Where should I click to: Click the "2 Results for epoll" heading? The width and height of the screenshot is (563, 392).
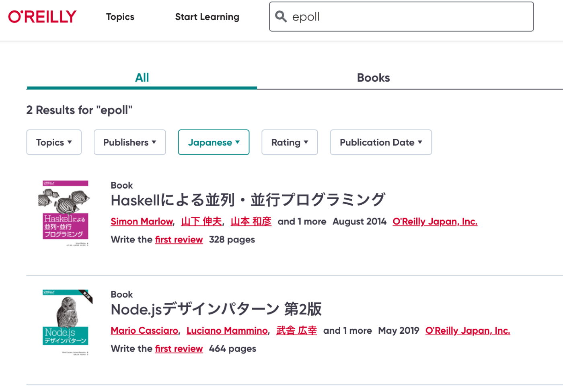click(x=79, y=110)
